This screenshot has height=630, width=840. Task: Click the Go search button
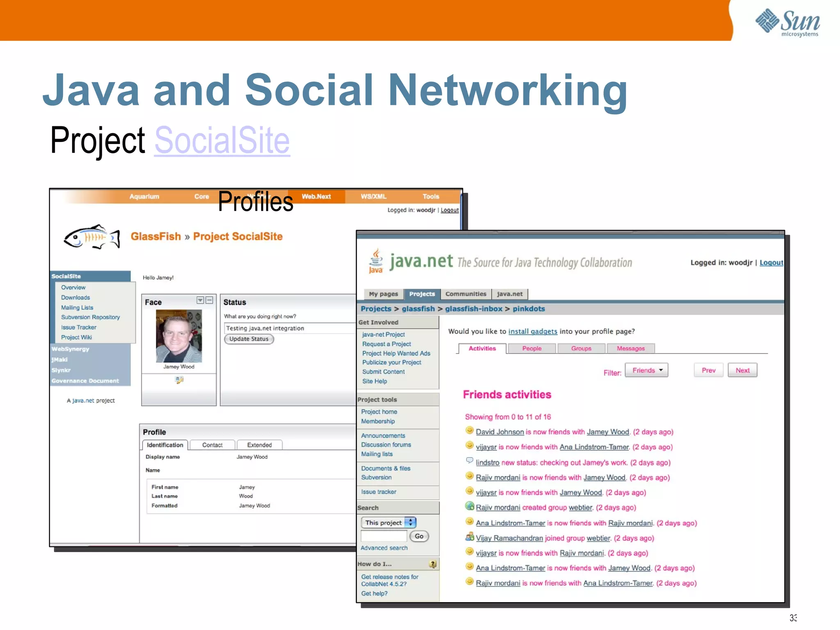pos(419,536)
